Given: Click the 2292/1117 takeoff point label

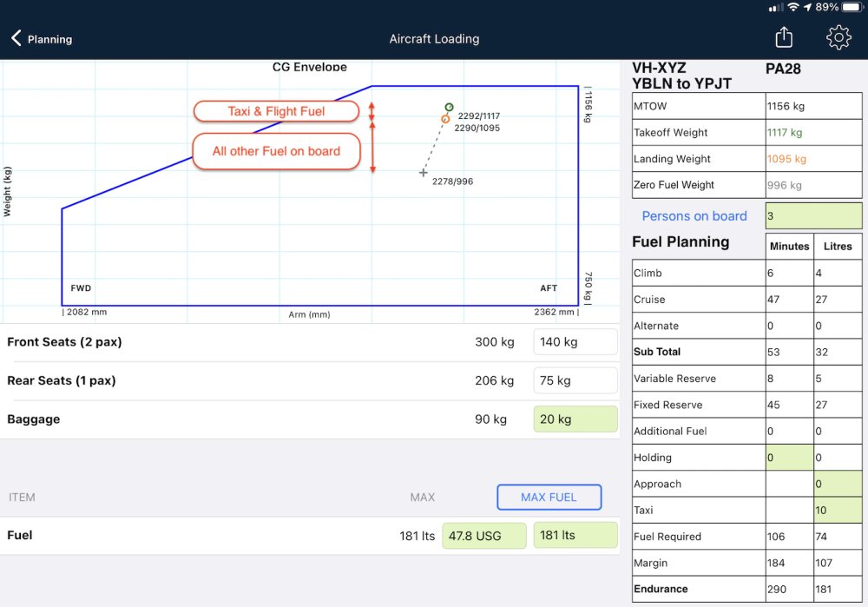Looking at the screenshot, I should tap(479, 115).
